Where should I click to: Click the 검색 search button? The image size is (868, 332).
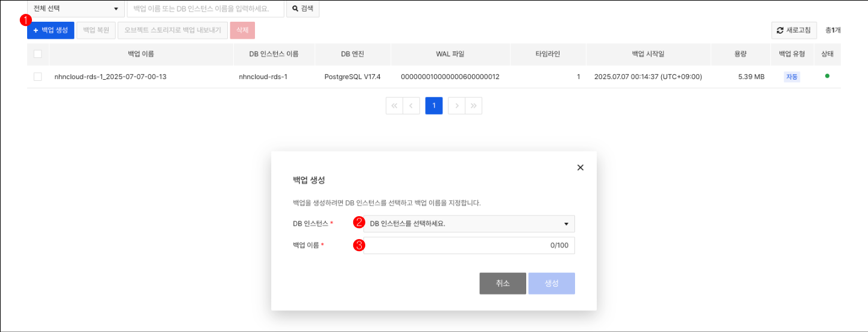[x=303, y=8]
